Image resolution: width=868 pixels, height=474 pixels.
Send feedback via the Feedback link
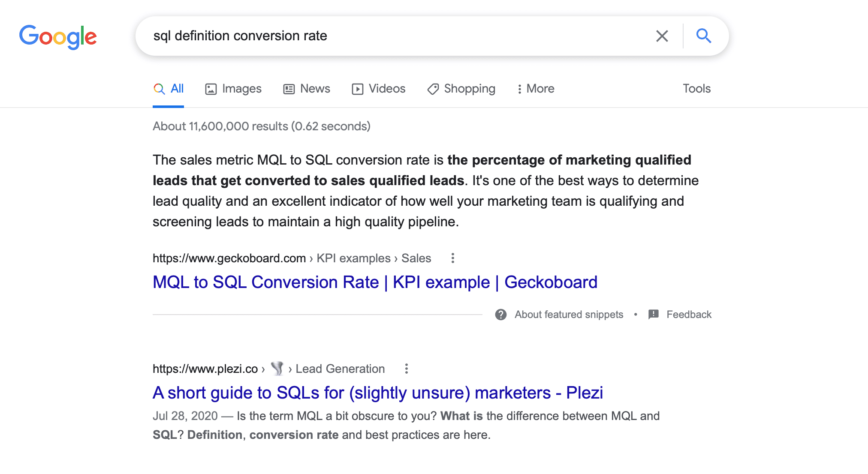[x=689, y=315]
